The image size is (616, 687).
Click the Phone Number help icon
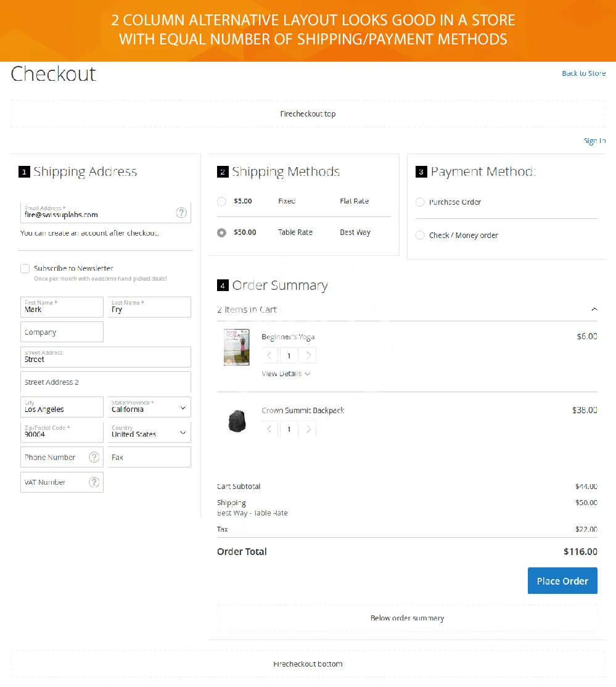[94, 457]
